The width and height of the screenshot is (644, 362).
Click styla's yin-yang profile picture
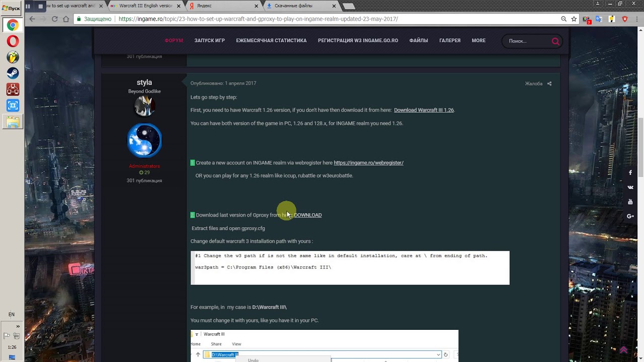(144, 140)
